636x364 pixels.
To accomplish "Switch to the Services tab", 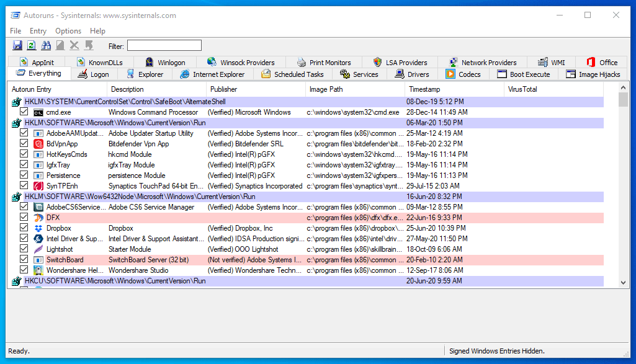I will tap(359, 74).
